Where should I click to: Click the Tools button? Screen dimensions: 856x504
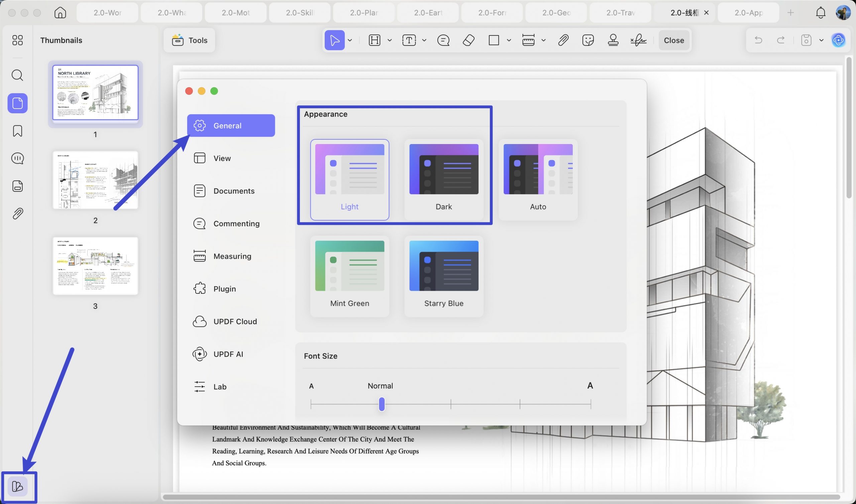tap(190, 40)
